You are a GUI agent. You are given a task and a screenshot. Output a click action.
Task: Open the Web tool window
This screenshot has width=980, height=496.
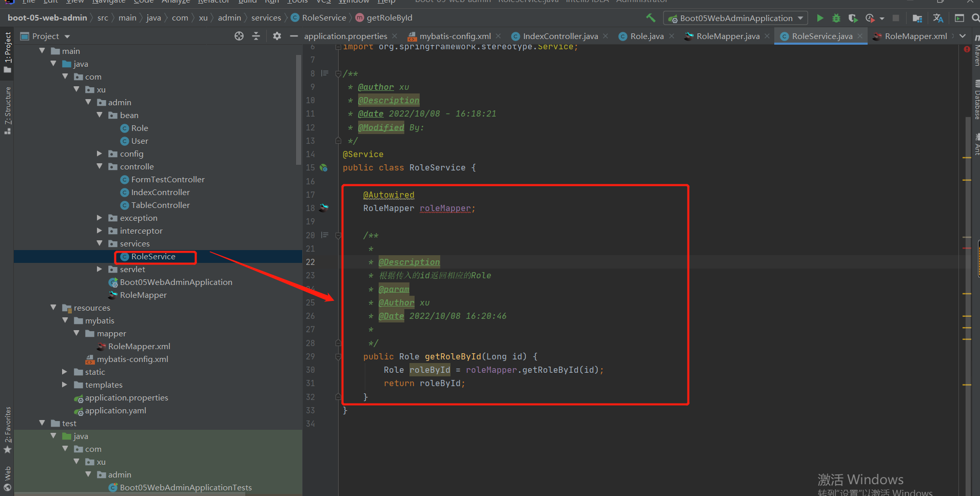pos(7,478)
